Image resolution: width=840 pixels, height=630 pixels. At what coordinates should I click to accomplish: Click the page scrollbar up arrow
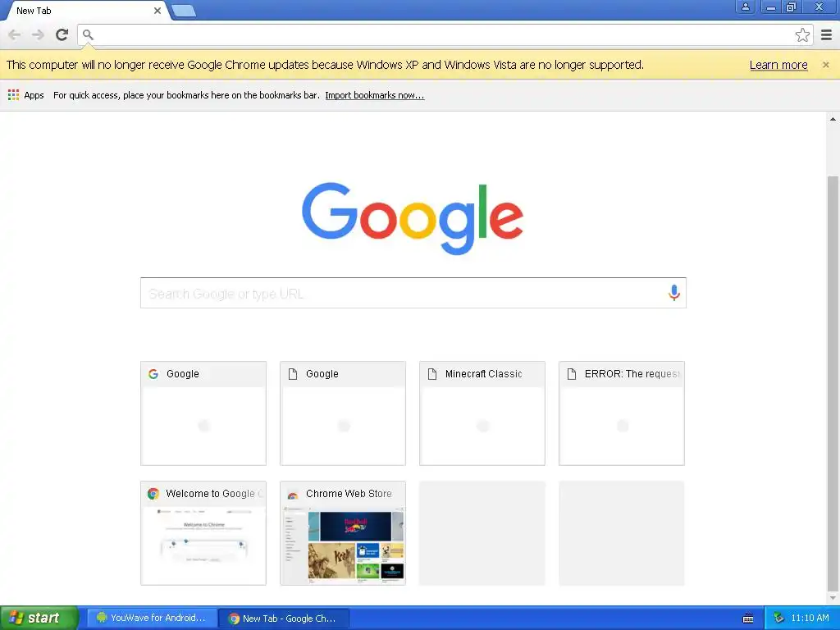pyautogui.click(x=833, y=119)
